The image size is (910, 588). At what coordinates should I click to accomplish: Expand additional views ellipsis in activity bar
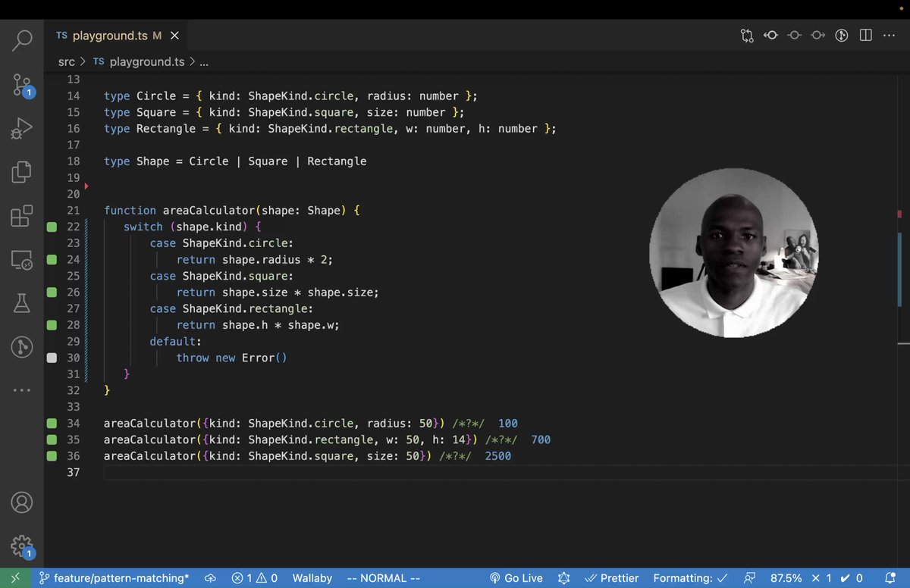[x=21, y=390]
